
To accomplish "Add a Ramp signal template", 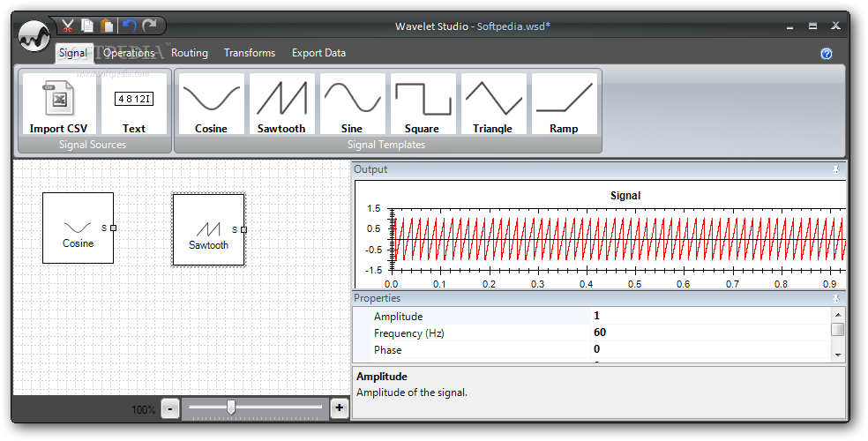I will 564,105.
